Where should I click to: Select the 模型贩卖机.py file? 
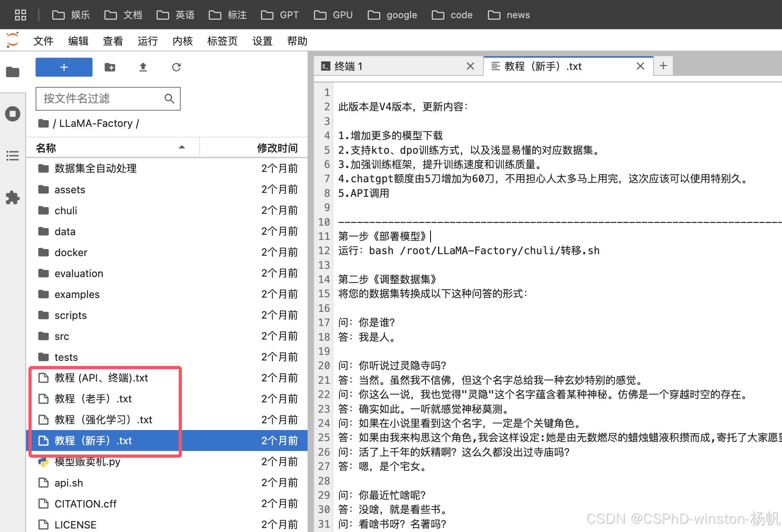87,462
